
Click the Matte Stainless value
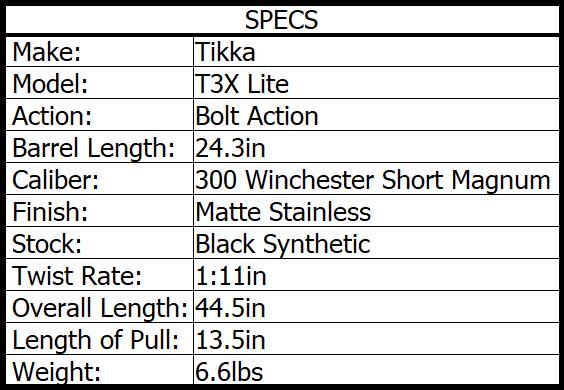click(283, 212)
